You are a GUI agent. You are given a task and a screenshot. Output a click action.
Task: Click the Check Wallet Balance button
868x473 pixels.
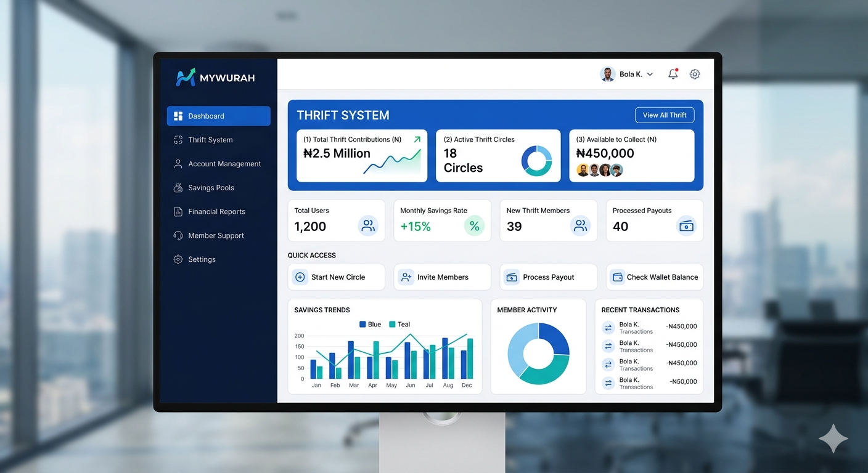click(x=654, y=277)
